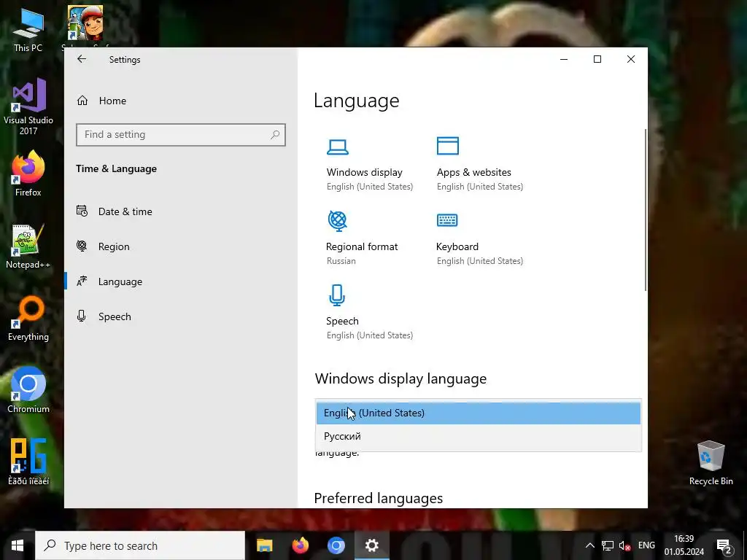This screenshot has height=560, width=747.
Task: Select the This PC desktop icon
Action: (28, 29)
